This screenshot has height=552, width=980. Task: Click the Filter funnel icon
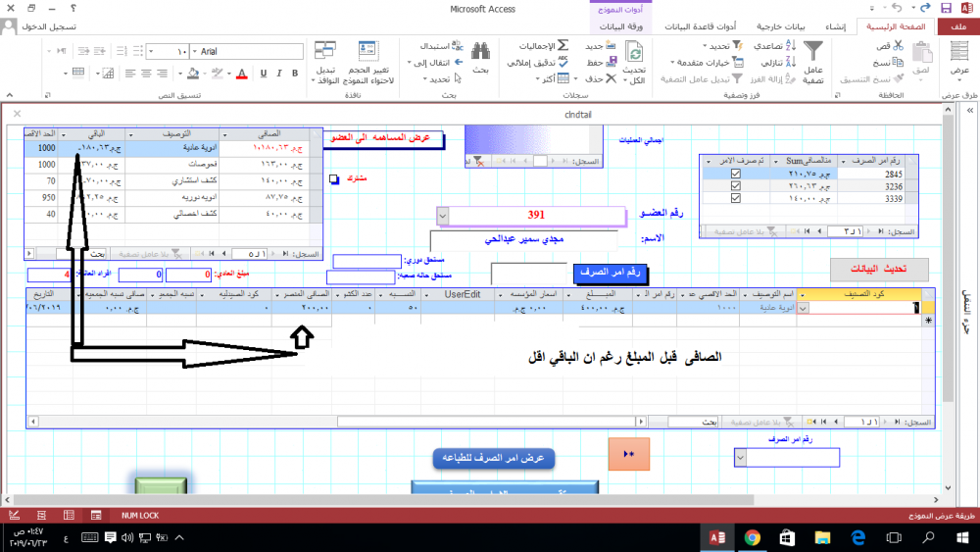pos(812,51)
